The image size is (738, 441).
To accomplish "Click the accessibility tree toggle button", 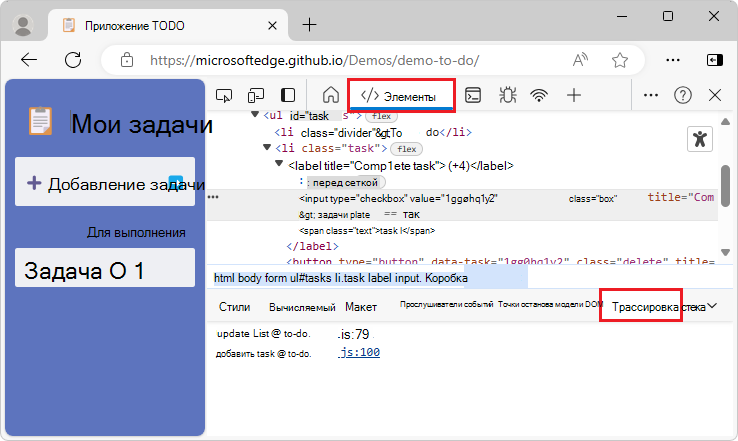I will click(x=700, y=139).
